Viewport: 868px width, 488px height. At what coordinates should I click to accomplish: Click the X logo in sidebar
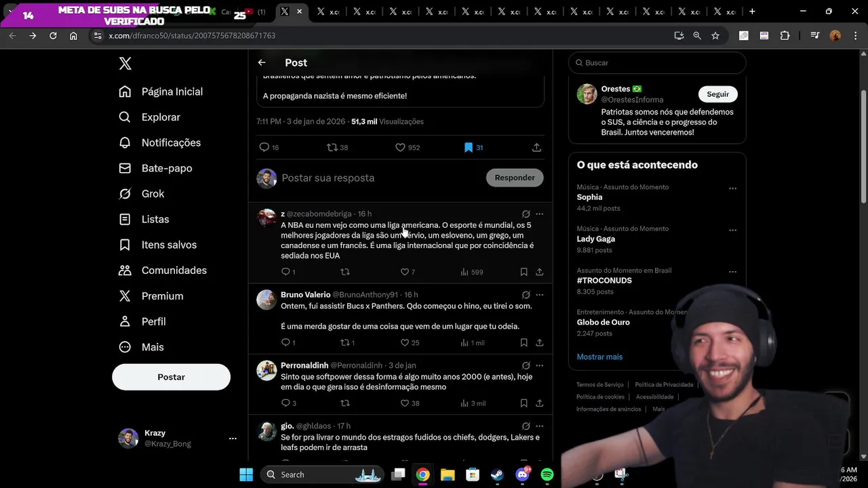click(125, 64)
